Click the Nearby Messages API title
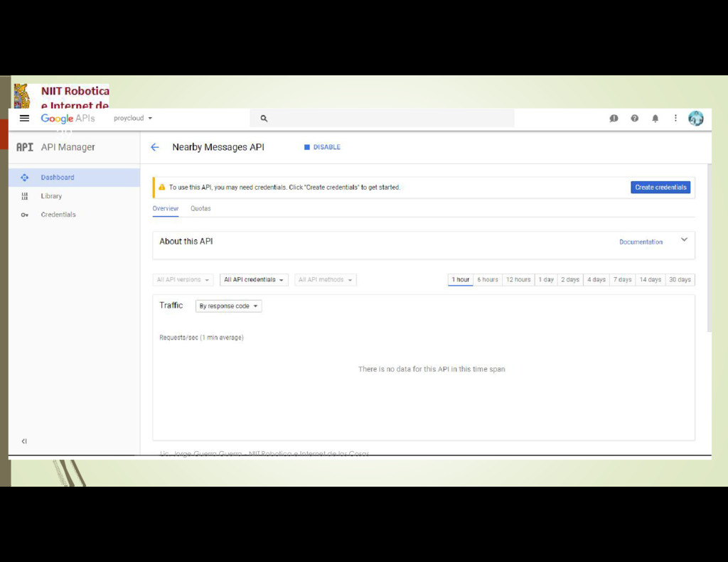 click(218, 147)
